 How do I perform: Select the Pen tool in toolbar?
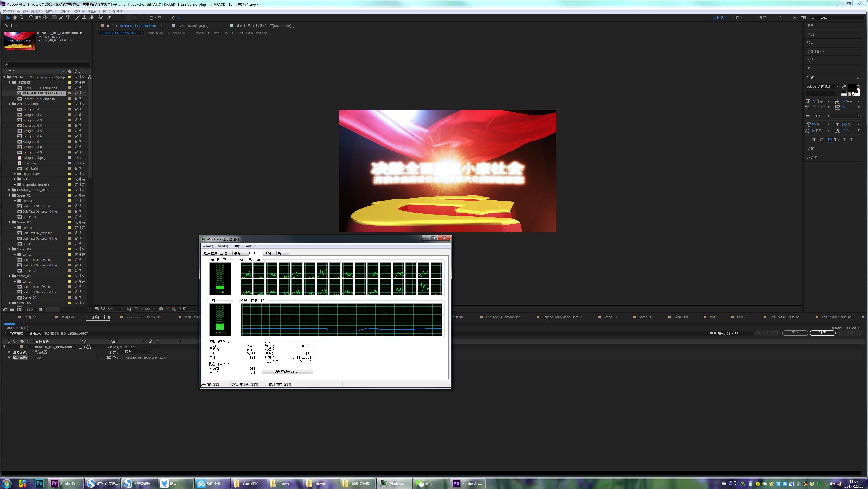[61, 17]
